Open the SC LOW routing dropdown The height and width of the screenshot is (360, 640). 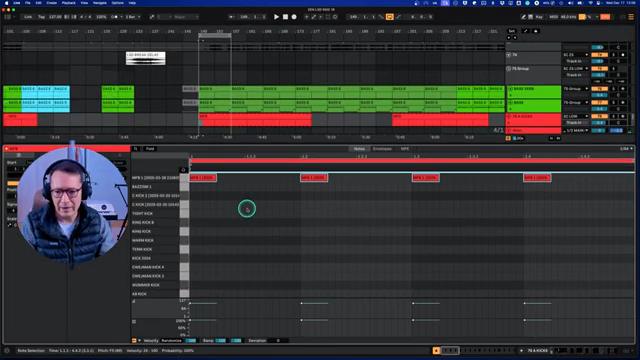(x=576, y=116)
